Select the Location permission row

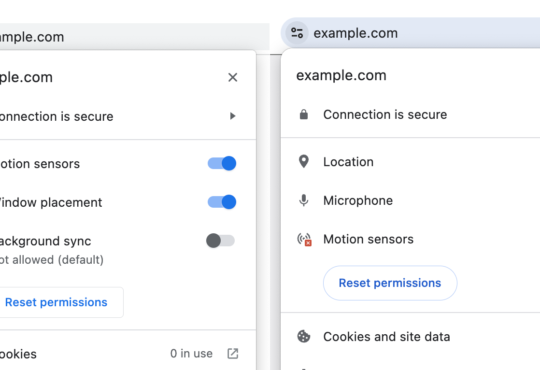(411, 162)
